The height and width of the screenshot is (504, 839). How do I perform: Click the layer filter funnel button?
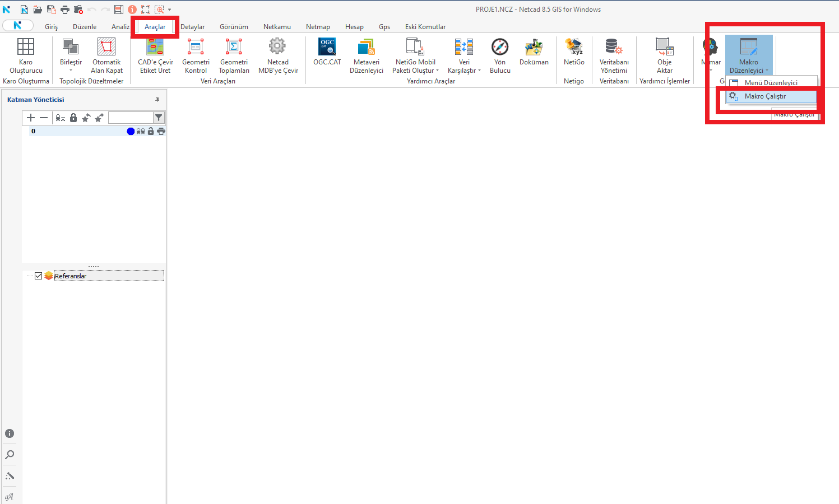point(159,118)
